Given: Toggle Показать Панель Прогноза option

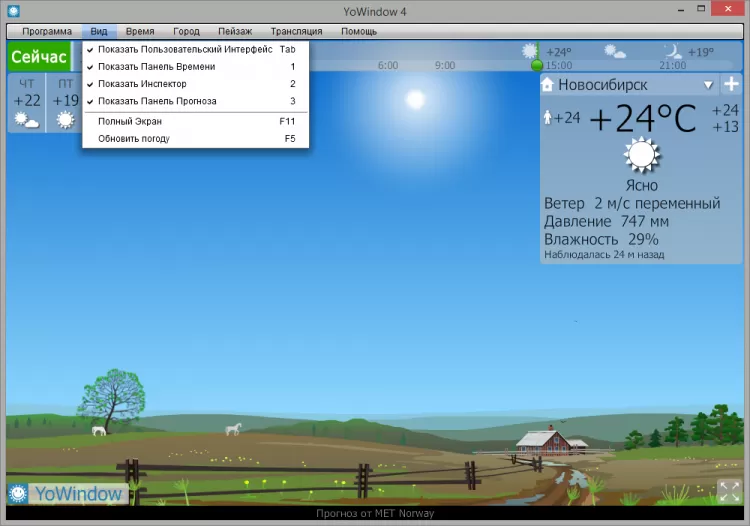Looking at the screenshot, I should coord(196,101).
